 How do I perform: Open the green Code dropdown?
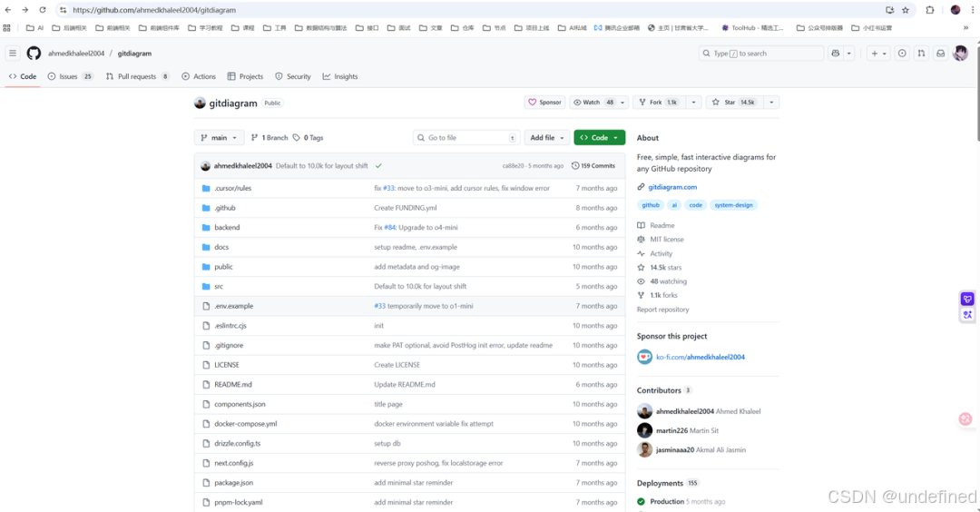600,138
